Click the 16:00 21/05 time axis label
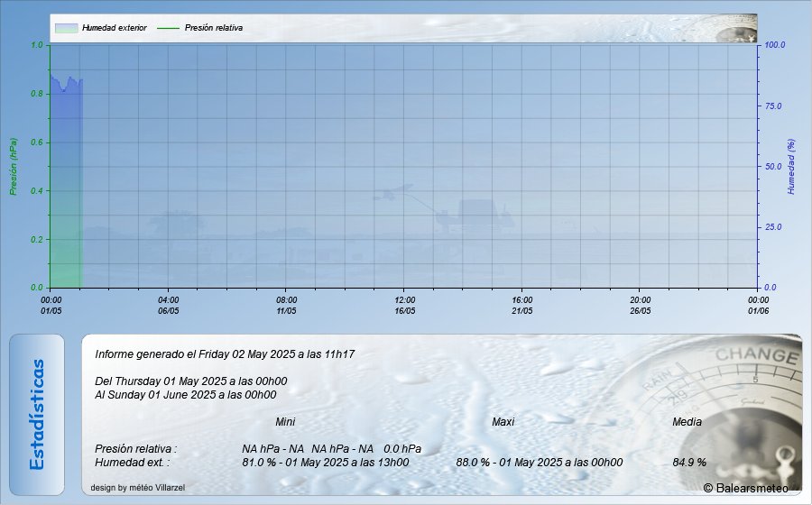The image size is (812, 505). (522, 306)
